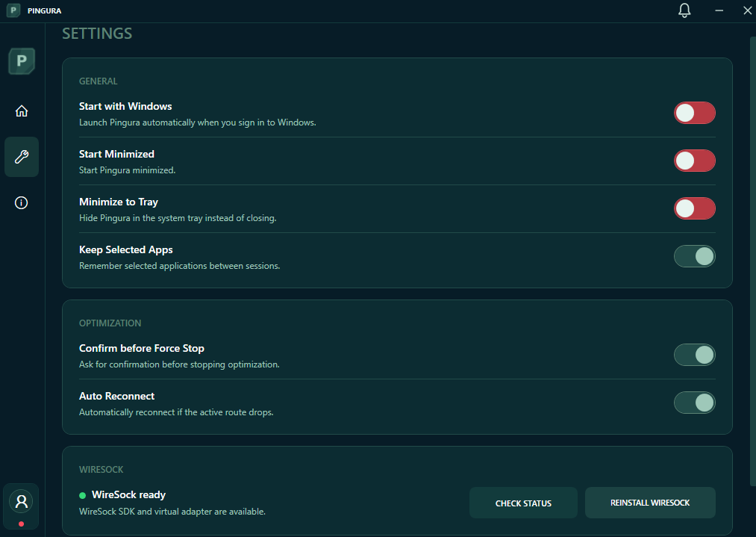Disable the Auto Reconnect switch
Image resolution: width=756 pixels, height=537 pixels.
pyautogui.click(x=694, y=403)
